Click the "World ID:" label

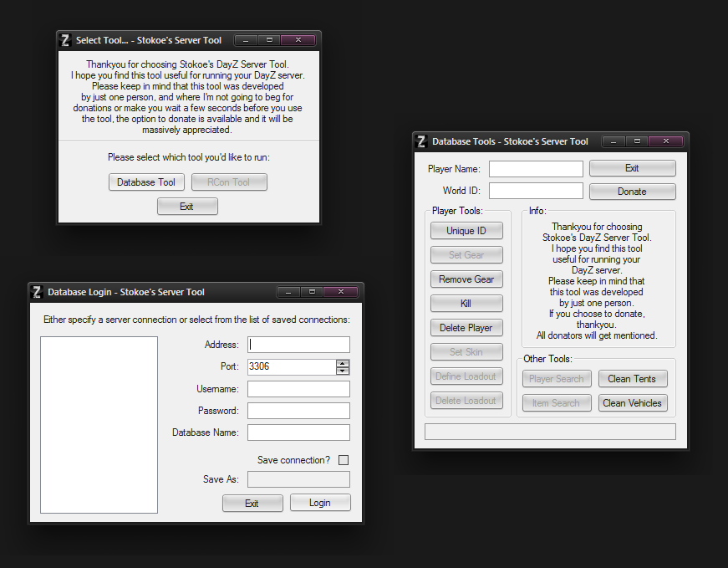461,191
